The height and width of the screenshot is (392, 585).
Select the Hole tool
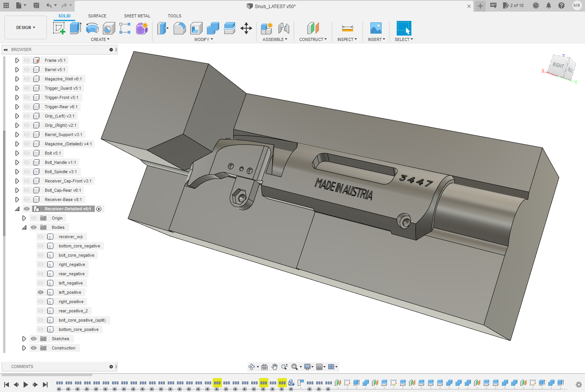109,28
